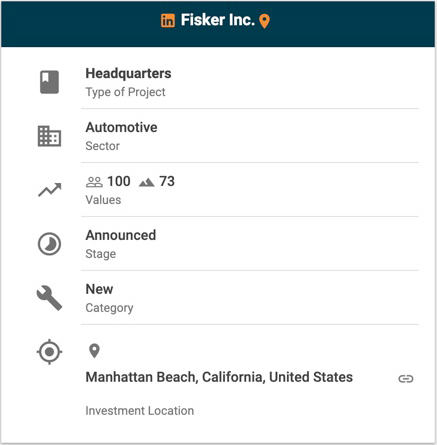This screenshot has width=437, height=445.
Task: Open the LinkedIn icon beside Fisker Inc.
Action: click(x=168, y=21)
